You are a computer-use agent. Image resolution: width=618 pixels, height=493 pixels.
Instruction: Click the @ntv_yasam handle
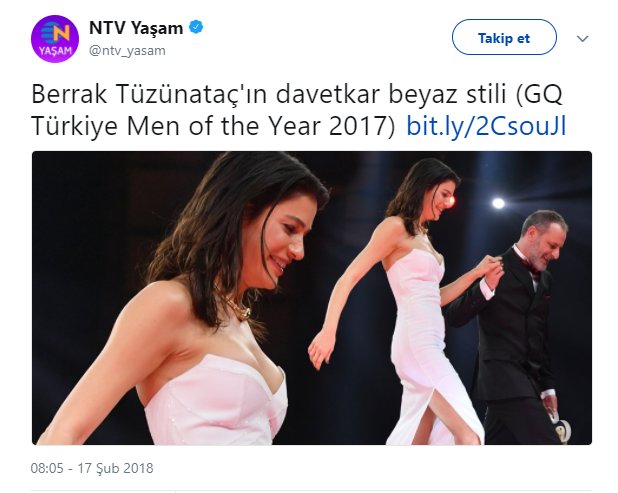(127, 51)
